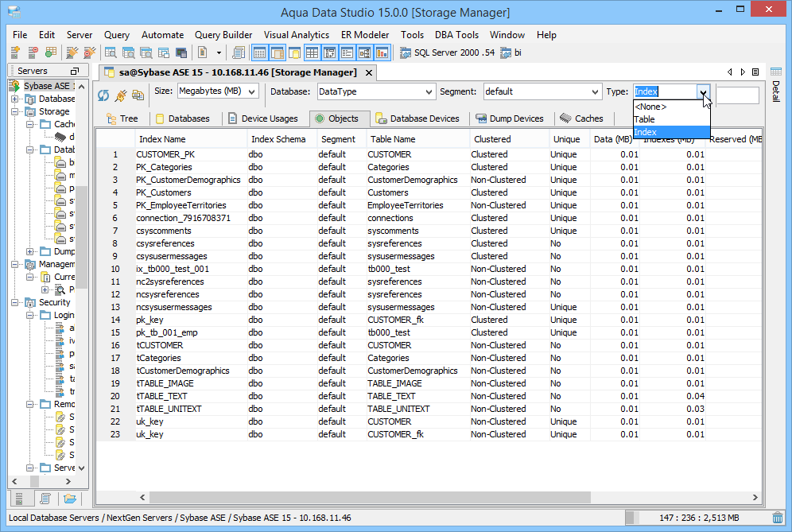Open the DBA Tools menu

pyautogui.click(x=456, y=35)
